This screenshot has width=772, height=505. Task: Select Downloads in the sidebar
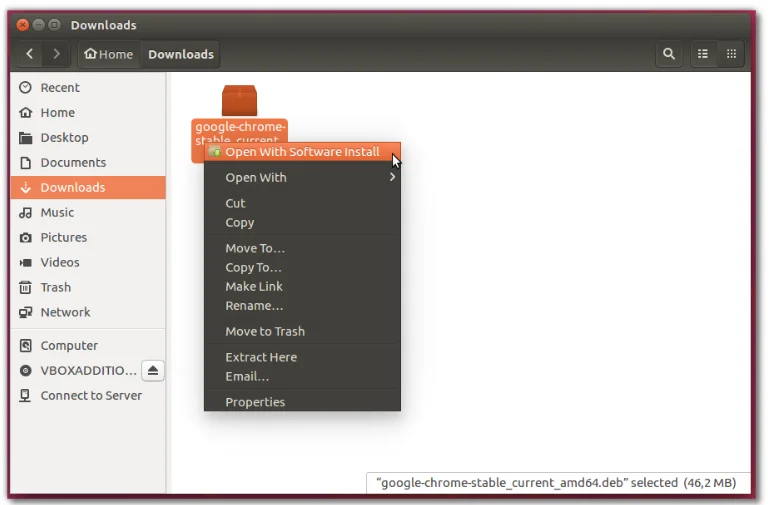pyautogui.click(x=88, y=188)
